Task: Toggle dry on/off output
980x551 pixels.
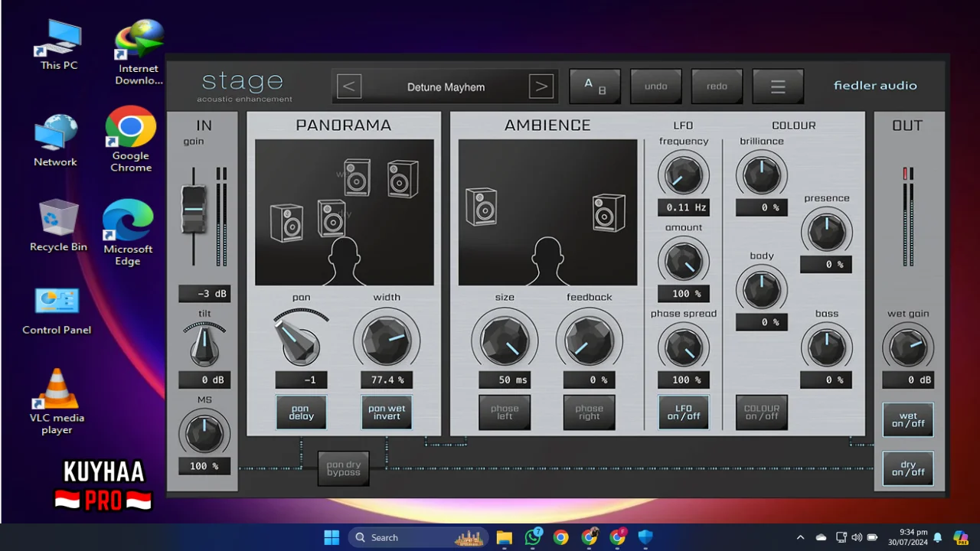Action: 908,468
